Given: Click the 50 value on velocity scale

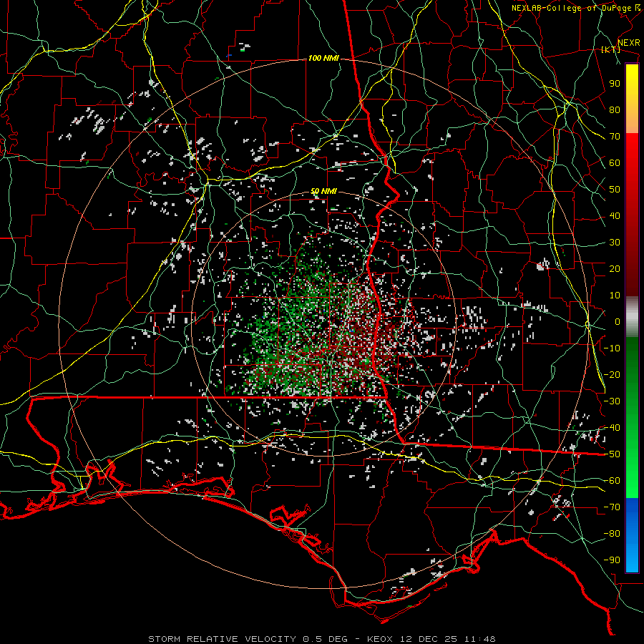Looking at the screenshot, I should (x=615, y=190).
